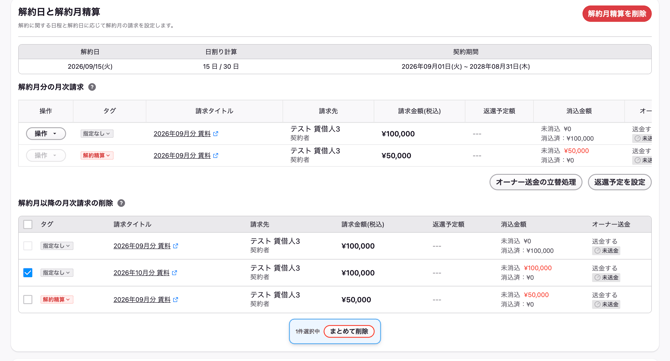Open upper table 2026年09月分 賃料 link in ¥100,000 row

click(182, 134)
